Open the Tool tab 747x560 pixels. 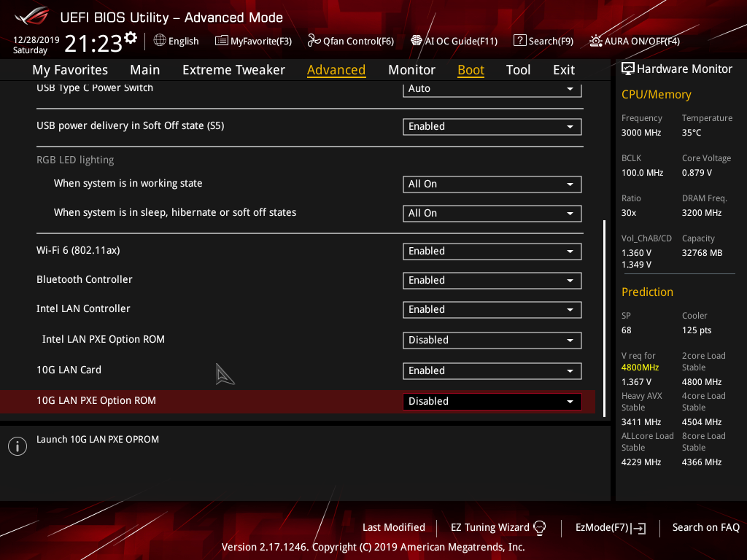click(518, 70)
